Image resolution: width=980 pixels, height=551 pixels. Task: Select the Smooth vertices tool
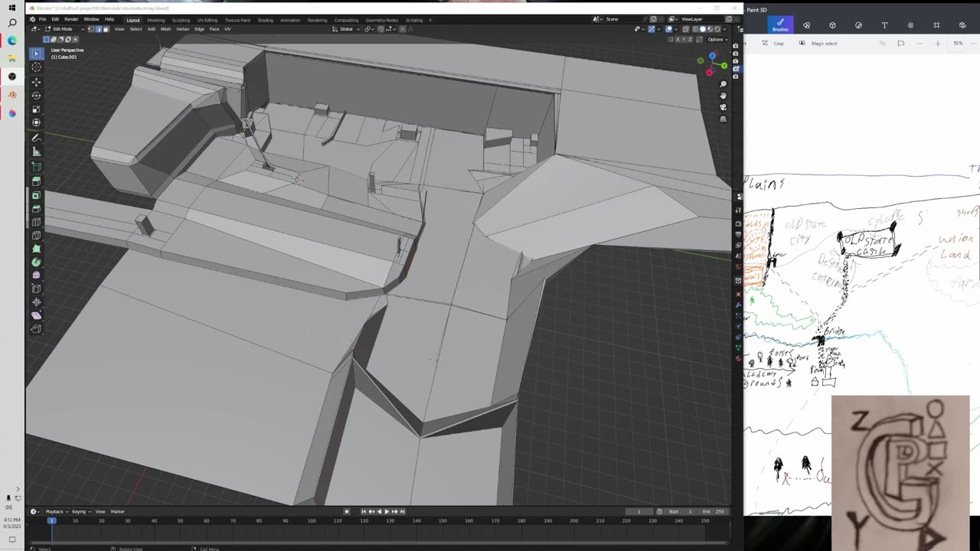point(36,275)
